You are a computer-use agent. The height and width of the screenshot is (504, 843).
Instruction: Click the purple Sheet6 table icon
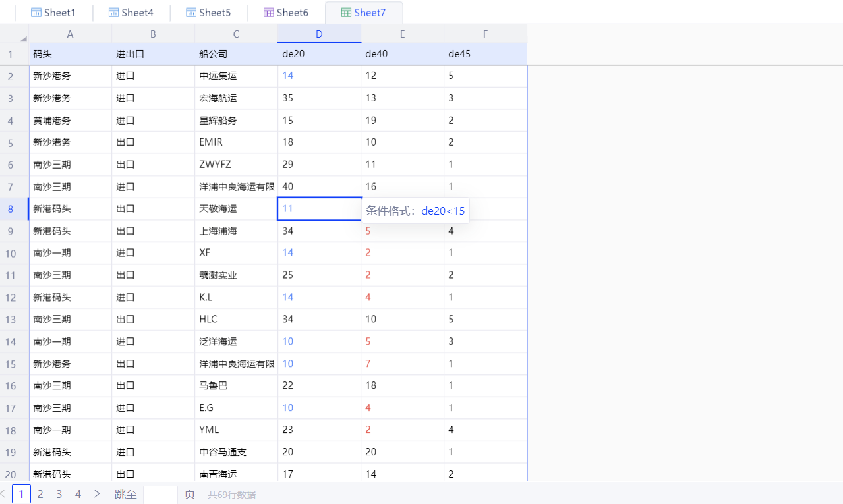(x=268, y=13)
